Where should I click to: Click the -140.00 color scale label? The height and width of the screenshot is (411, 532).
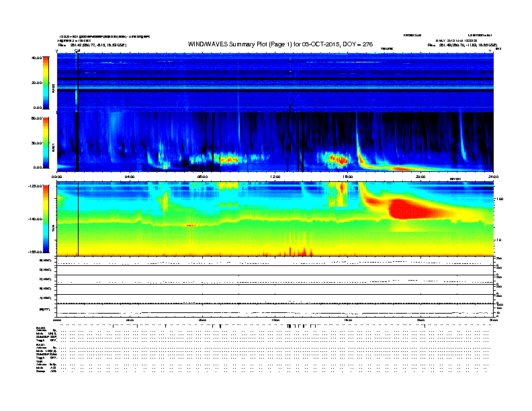[35, 219]
